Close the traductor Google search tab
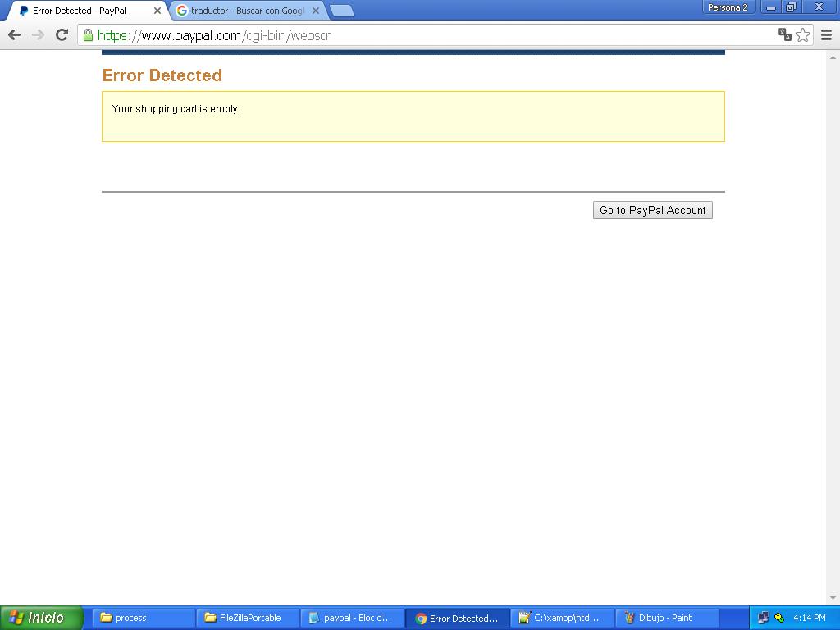Viewport: 840px width, 630px height. click(x=316, y=11)
